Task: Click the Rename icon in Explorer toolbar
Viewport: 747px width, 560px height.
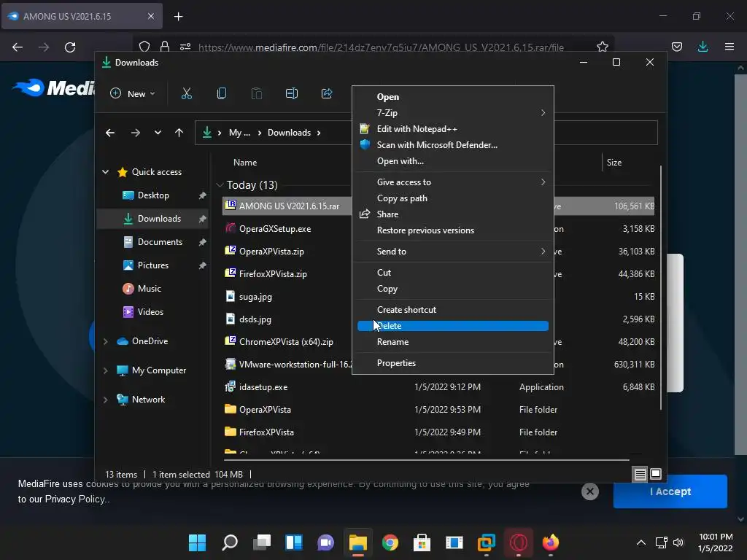Action: (292, 94)
